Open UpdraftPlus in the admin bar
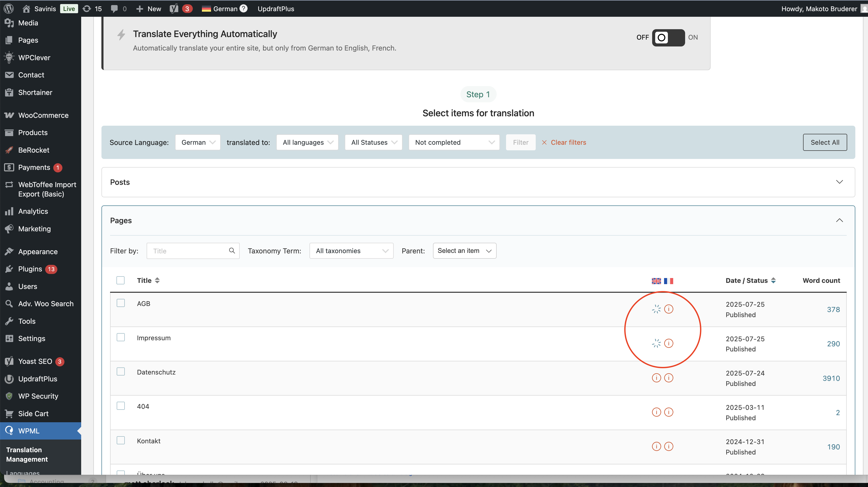Viewport: 868px width, 487px height. (x=276, y=9)
